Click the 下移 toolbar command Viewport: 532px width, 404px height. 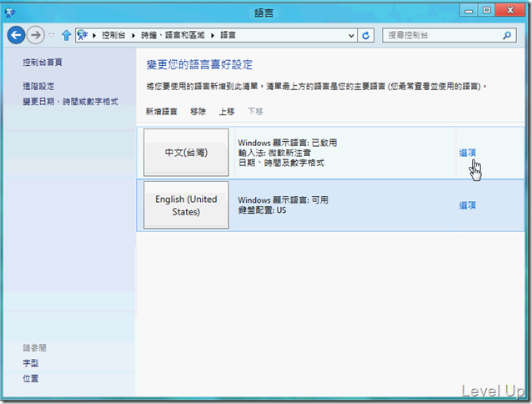(255, 111)
